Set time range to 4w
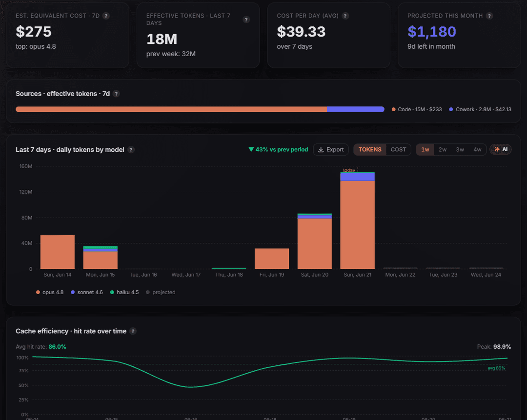 [477, 150]
